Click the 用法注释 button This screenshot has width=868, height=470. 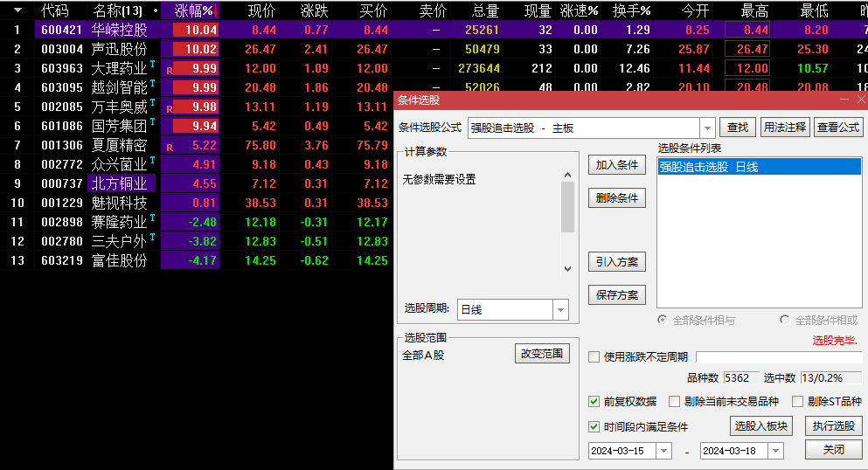coord(785,128)
